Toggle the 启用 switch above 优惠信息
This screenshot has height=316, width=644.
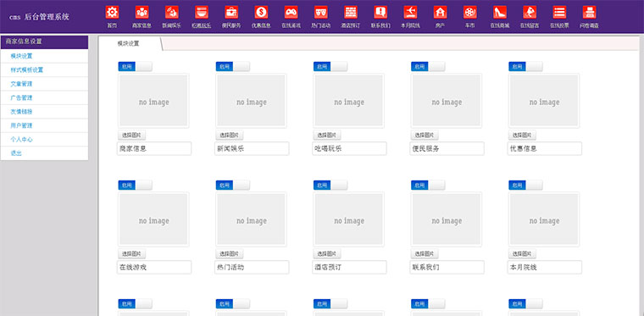tap(525, 66)
